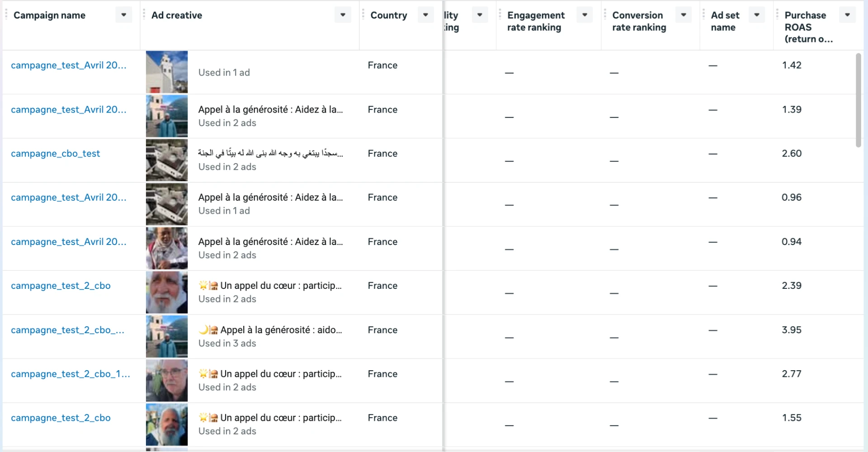Open Ad creative column dropdown arrow
This screenshot has width=868, height=452.
(343, 15)
